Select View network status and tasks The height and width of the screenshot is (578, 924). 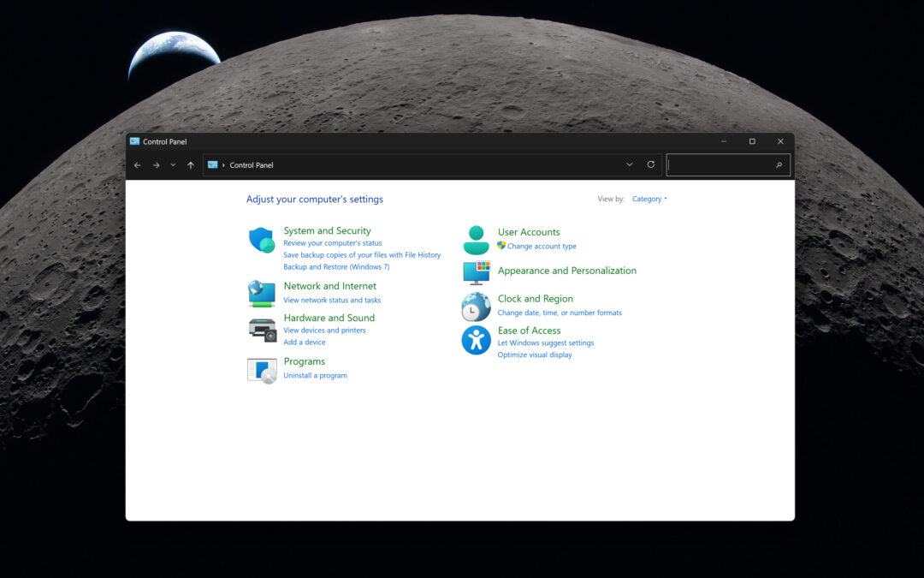(x=332, y=301)
